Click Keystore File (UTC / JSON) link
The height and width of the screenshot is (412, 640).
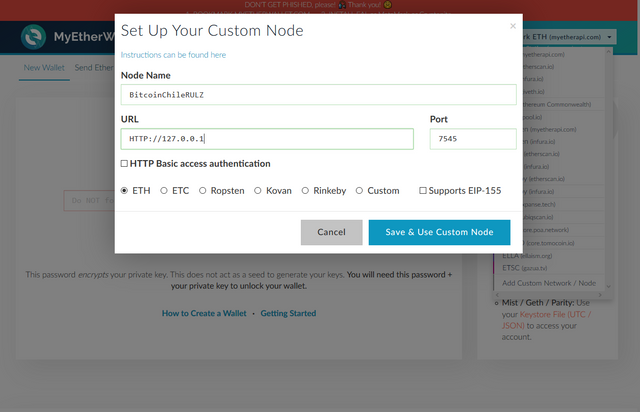(547, 320)
